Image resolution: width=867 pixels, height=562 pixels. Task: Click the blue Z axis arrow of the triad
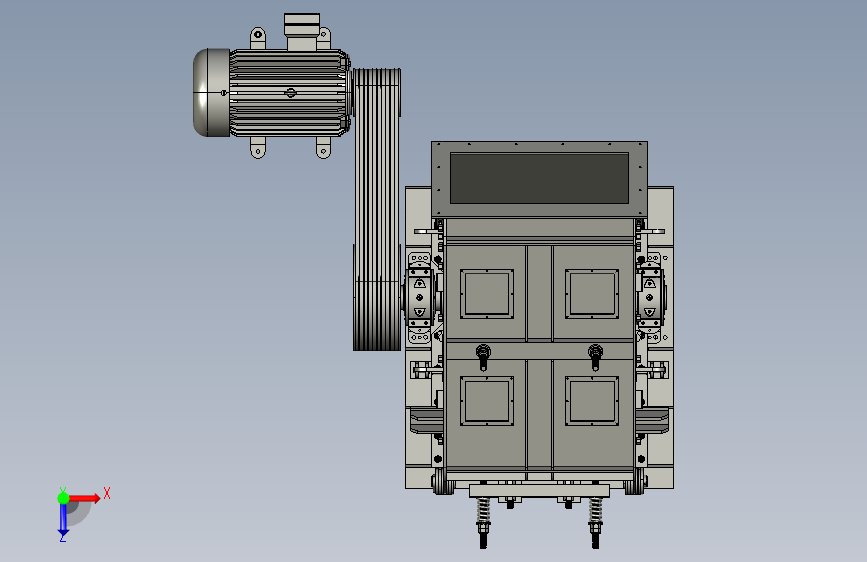[x=63, y=519]
